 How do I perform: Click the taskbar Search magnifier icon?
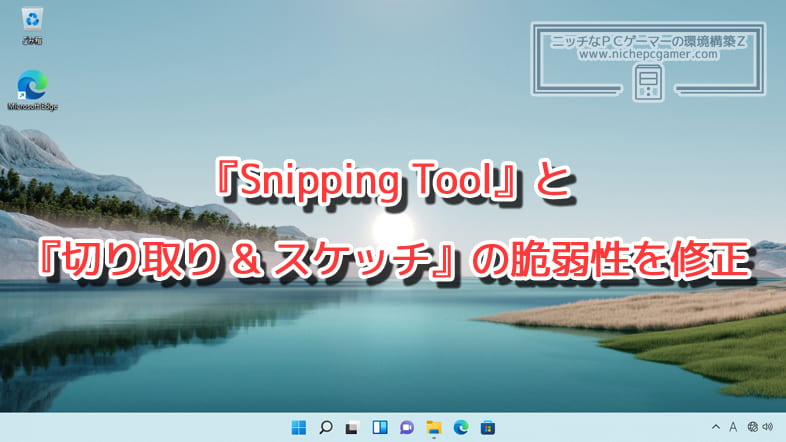[x=326, y=427]
